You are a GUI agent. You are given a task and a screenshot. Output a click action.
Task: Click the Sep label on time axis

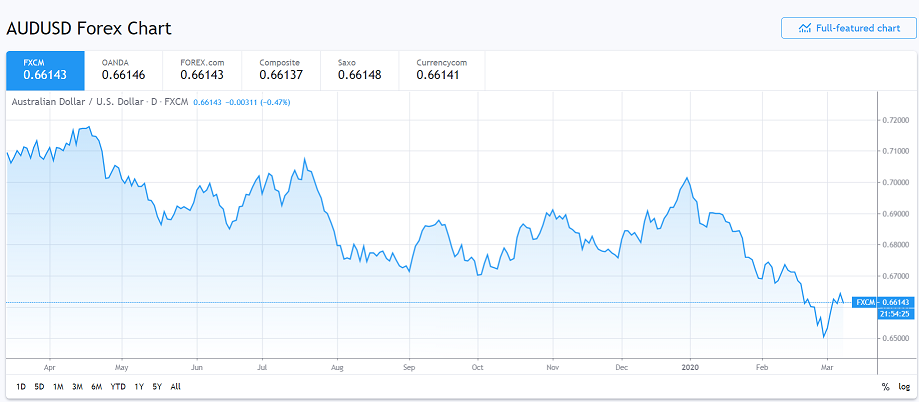coord(409,367)
